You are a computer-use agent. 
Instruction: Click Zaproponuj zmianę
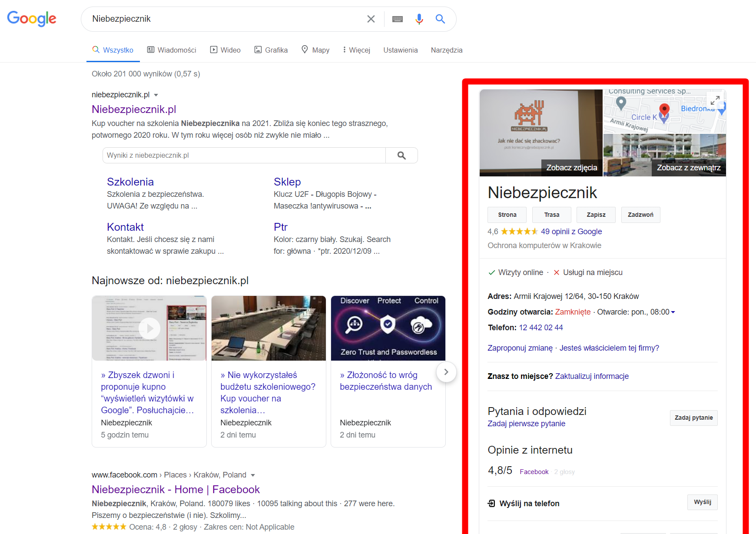(x=520, y=348)
